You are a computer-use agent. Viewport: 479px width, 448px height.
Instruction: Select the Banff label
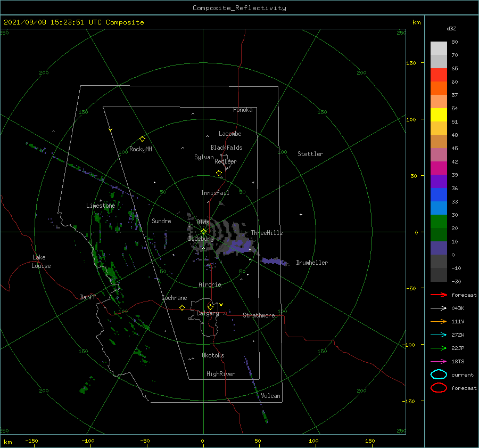click(x=88, y=297)
